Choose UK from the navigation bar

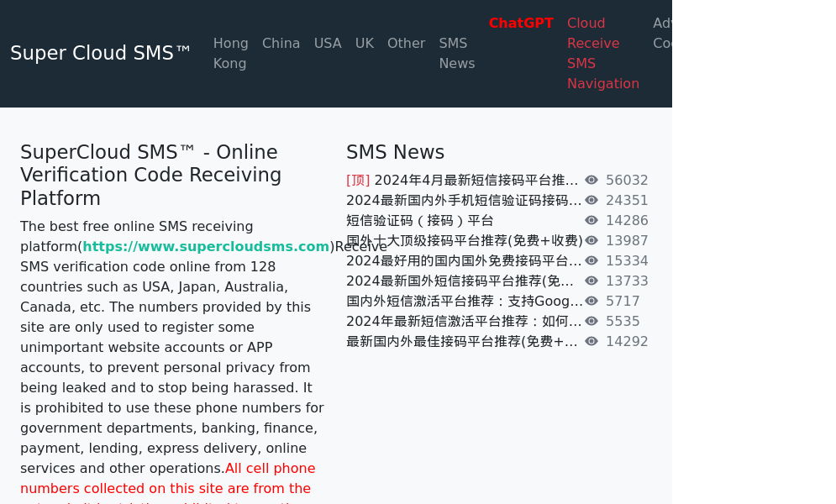[x=364, y=43]
